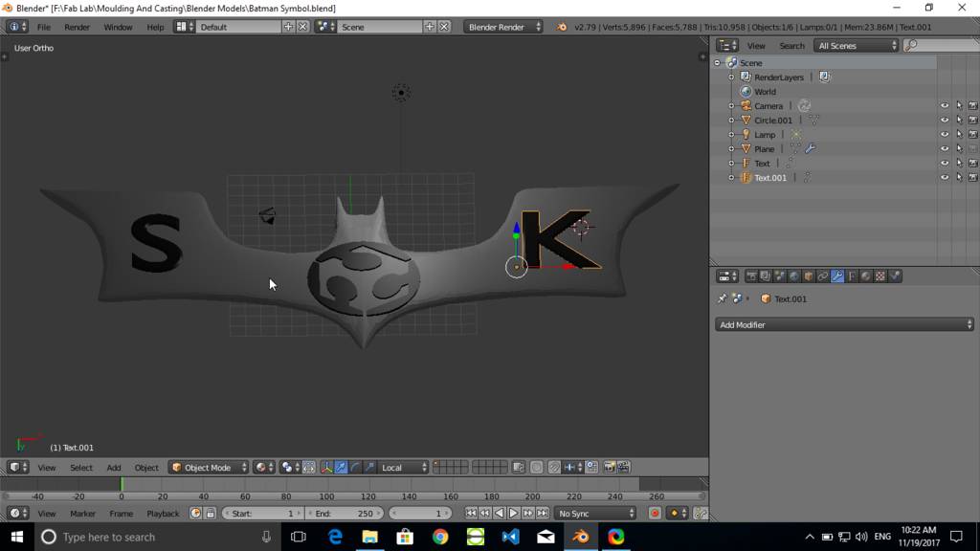Open the Render Layers properties tab
This screenshot has height=551, width=980.
click(765, 276)
